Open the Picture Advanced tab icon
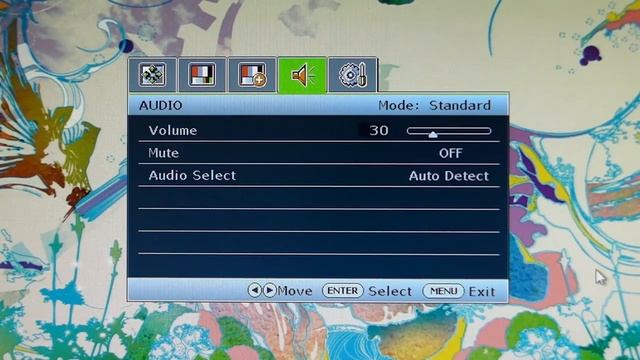The image size is (640, 360). point(252,75)
